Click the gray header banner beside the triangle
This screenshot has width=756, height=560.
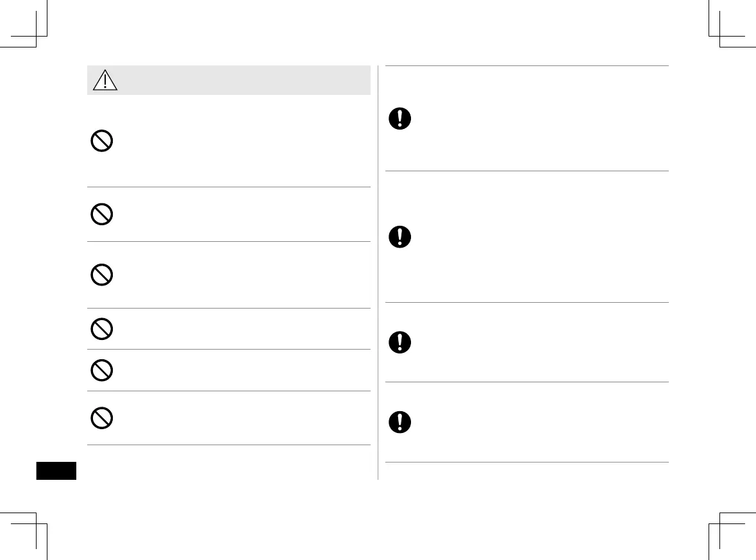pyautogui.click(x=244, y=80)
